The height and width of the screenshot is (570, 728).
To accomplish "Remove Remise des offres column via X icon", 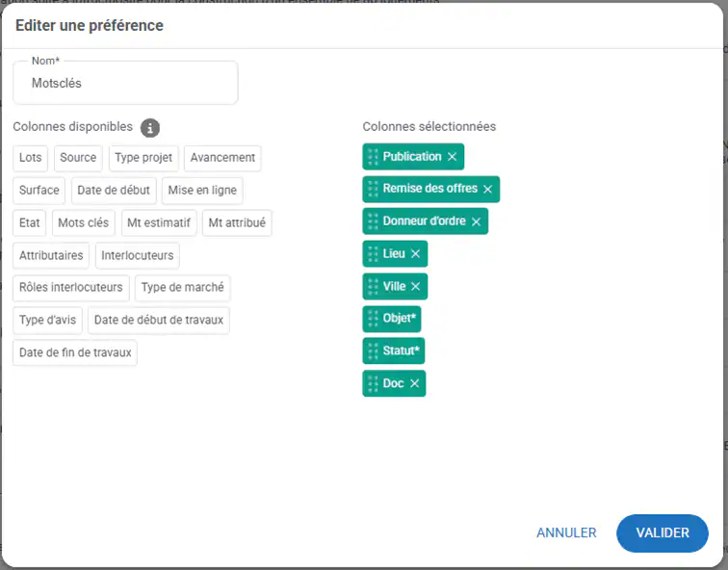I will [487, 190].
